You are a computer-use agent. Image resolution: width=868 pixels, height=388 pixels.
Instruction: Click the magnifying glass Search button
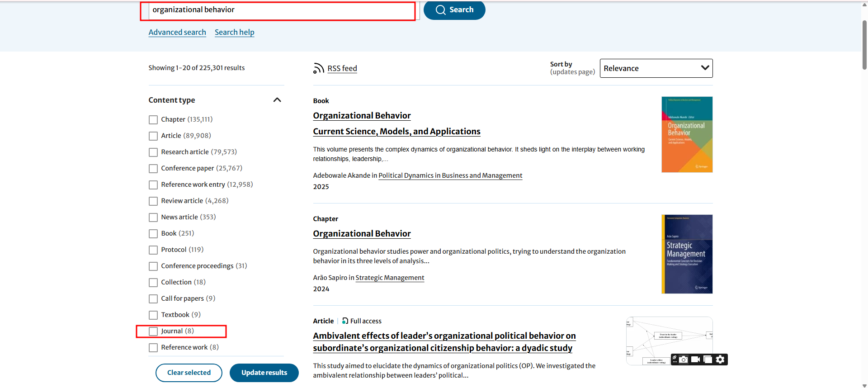pos(454,10)
